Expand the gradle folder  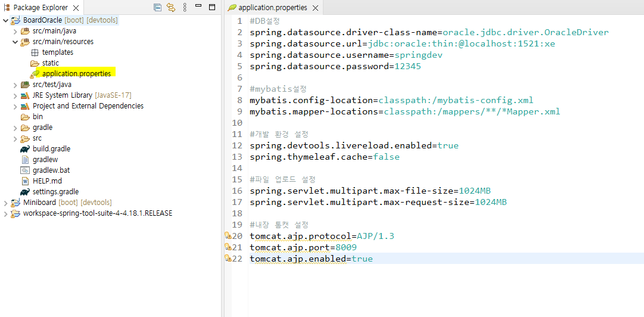15,128
